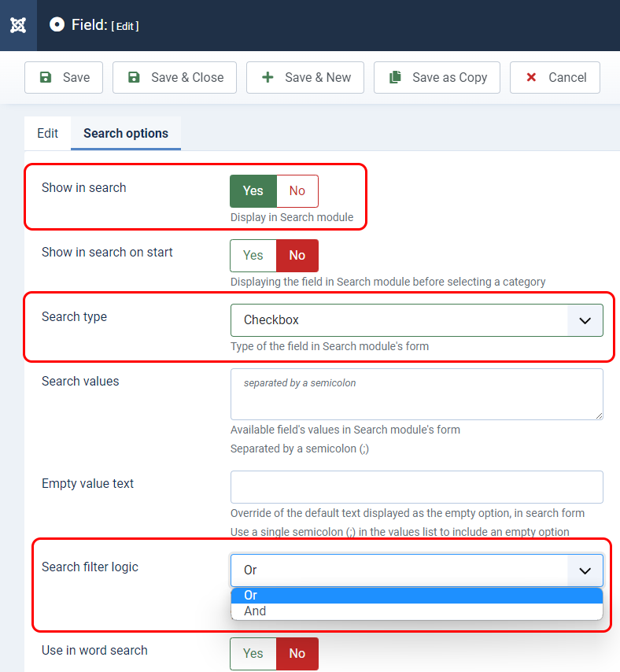The width and height of the screenshot is (620, 672).
Task: Focus the Empty value text field
Action: tap(416, 487)
